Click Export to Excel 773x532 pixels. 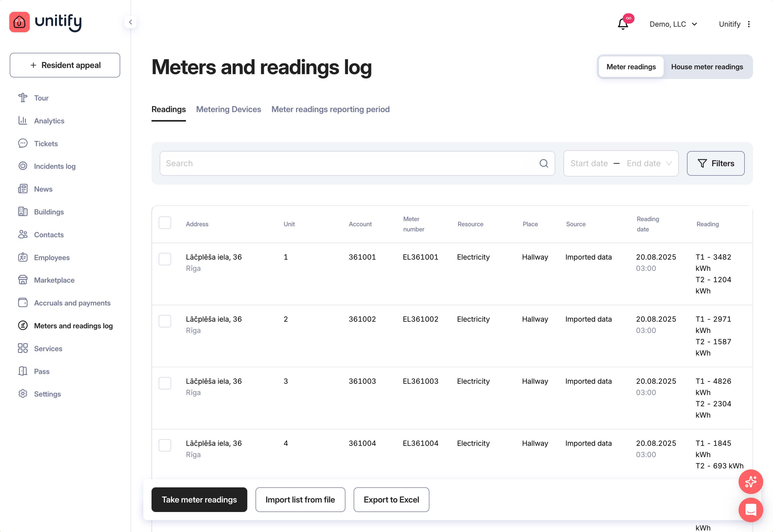391,499
